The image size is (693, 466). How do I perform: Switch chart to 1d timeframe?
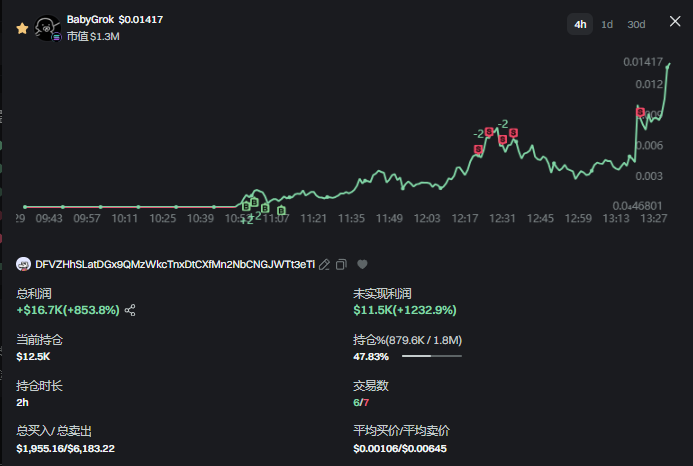tap(607, 24)
